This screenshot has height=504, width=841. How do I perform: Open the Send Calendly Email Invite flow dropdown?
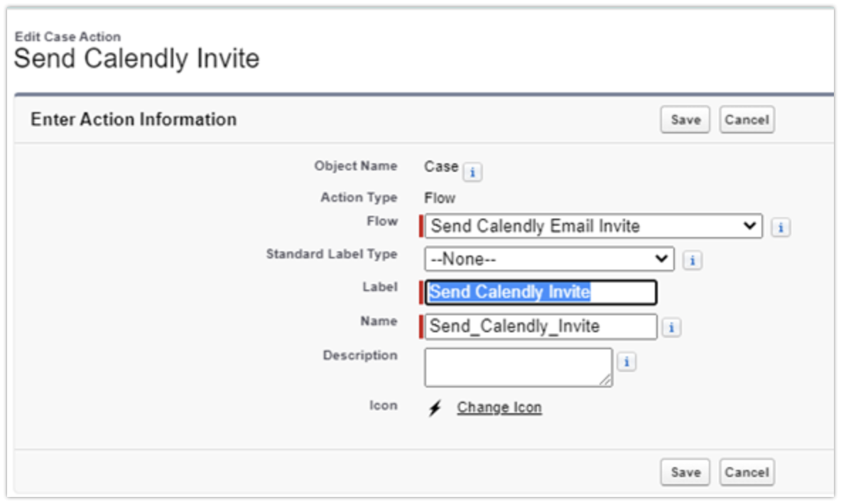tap(590, 226)
